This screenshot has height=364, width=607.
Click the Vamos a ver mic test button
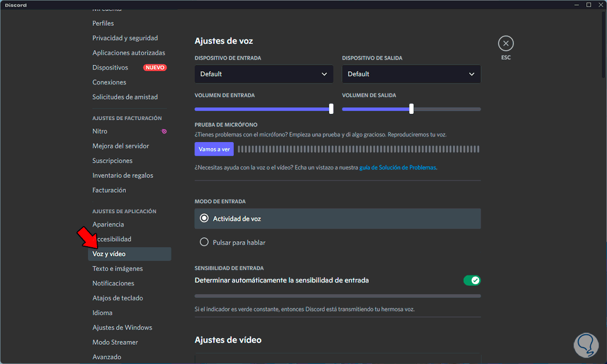pos(214,149)
